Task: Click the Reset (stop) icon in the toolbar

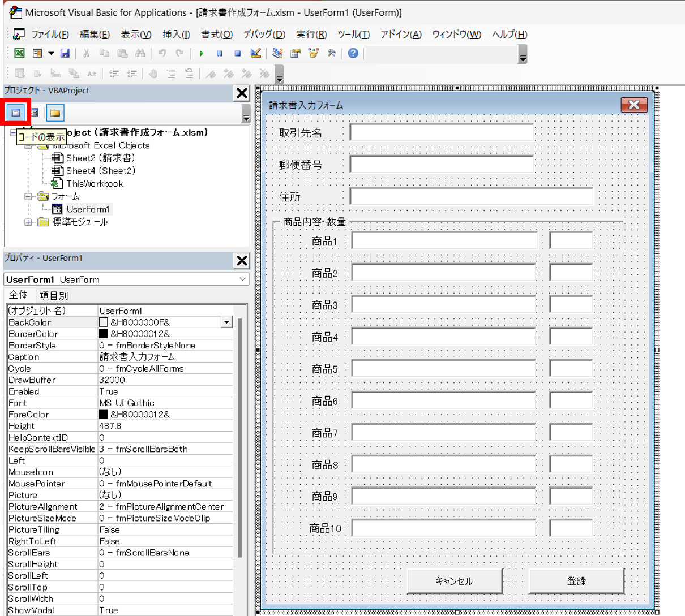Action: (238, 53)
